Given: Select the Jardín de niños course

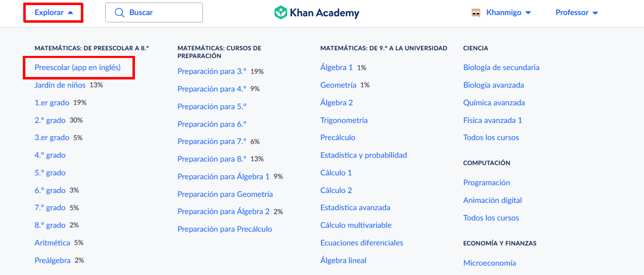Looking at the screenshot, I should pos(60,85).
